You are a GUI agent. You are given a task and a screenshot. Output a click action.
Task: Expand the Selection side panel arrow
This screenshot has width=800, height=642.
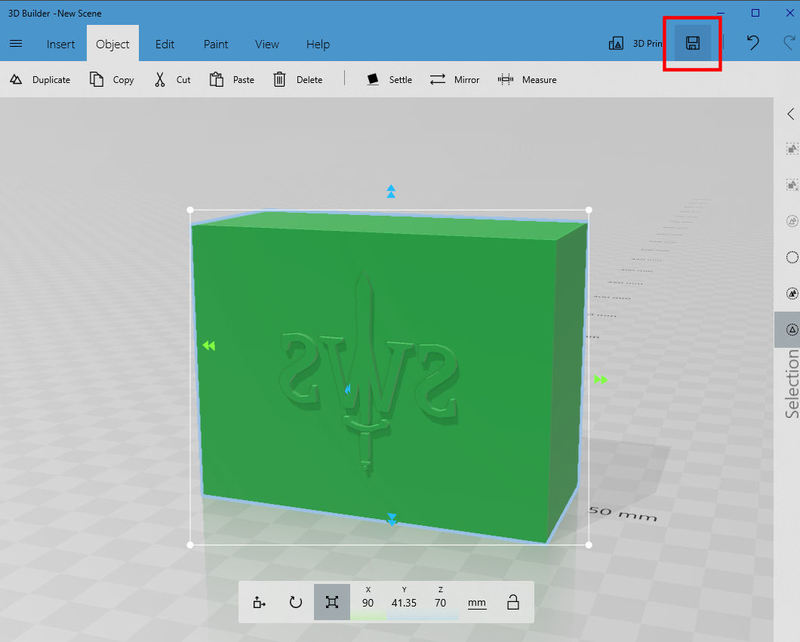coord(791,114)
